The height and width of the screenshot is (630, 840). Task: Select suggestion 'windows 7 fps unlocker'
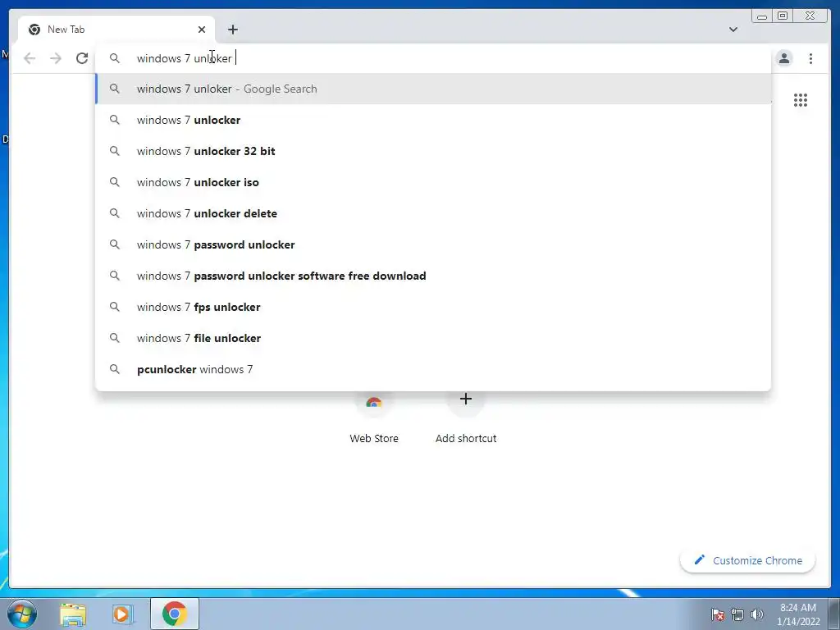pos(433,307)
